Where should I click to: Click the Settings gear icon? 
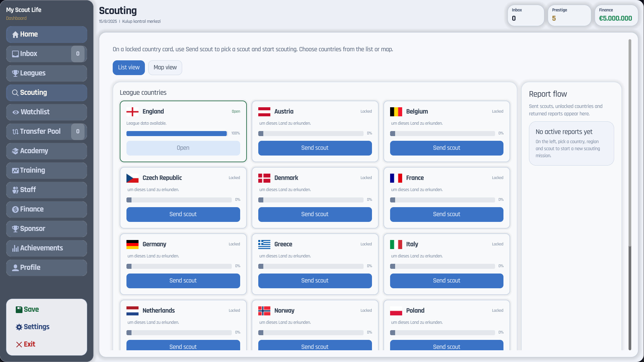(x=19, y=327)
